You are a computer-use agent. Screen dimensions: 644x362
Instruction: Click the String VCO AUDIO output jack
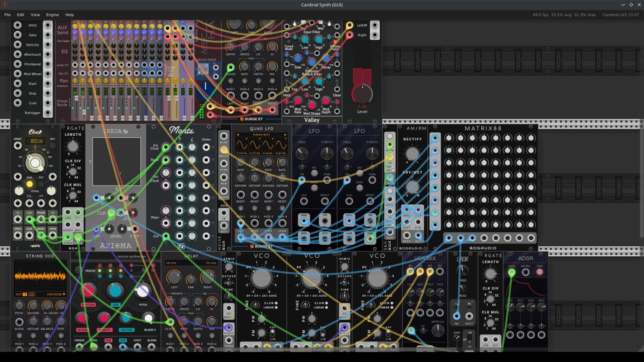pyautogui.click(x=19, y=322)
